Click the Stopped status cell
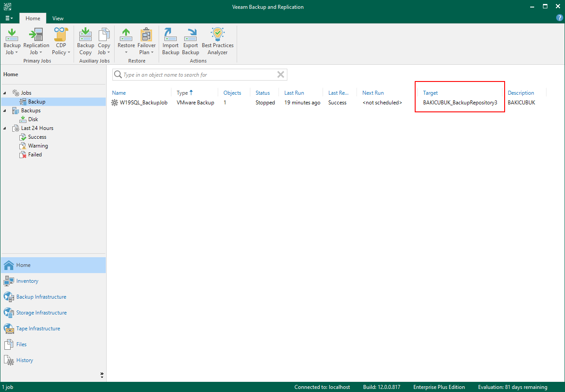The image size is (565, 392). tap(265, 103)
